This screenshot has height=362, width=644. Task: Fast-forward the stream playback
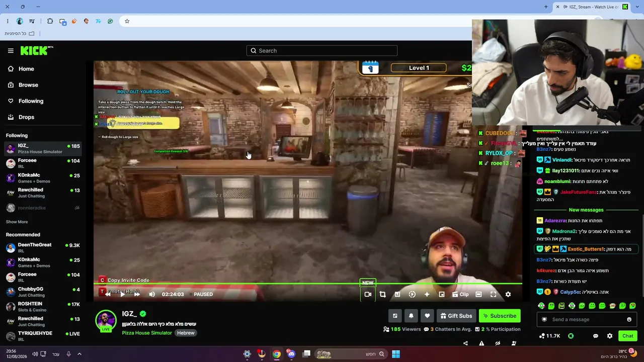point(137,294)
